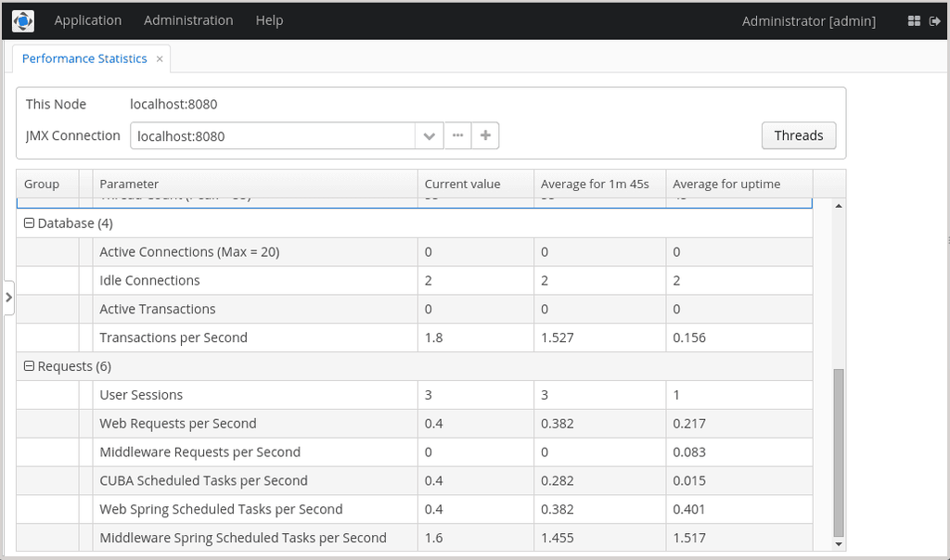Click the JMX Connection localhost:8080 field

(x=273, y=135)
